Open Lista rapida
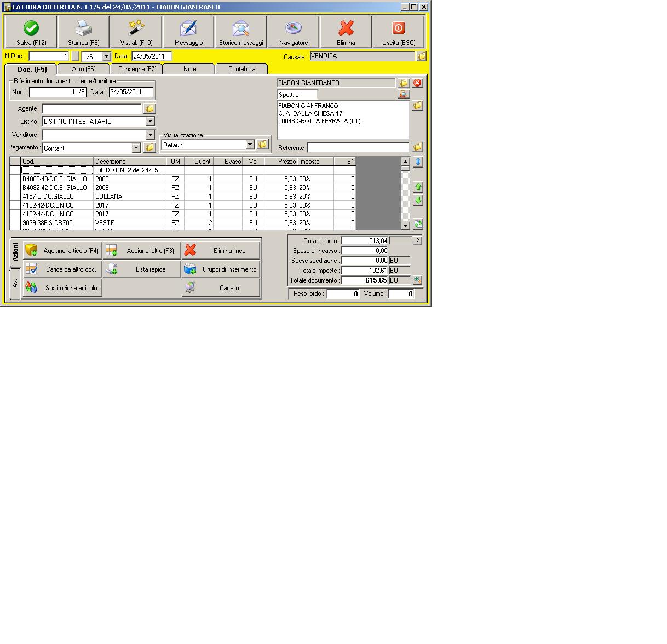The image size is (667, 644). (142, 269)
